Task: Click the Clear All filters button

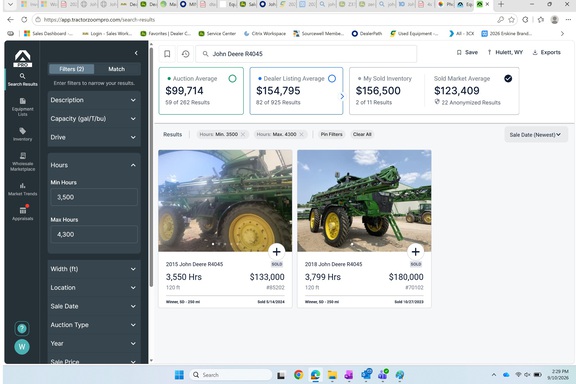Action: pyautogui.click(x=362, y=134)
